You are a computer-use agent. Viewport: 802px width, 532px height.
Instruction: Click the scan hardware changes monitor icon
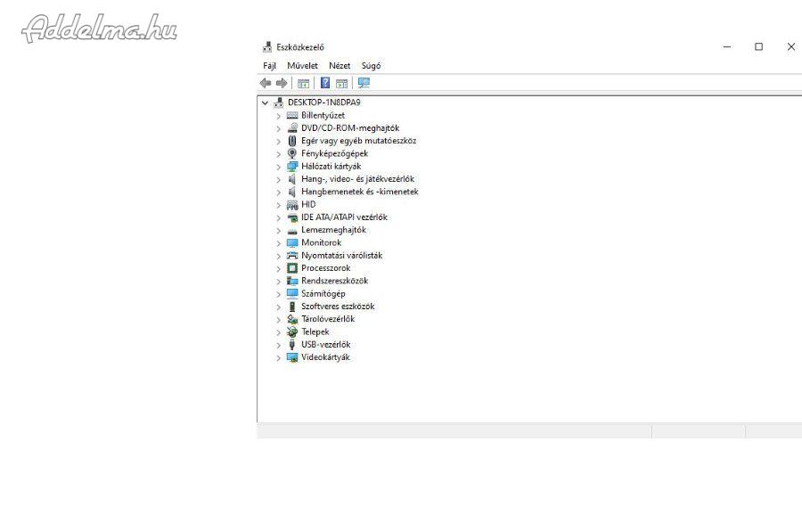coord(364,83)
